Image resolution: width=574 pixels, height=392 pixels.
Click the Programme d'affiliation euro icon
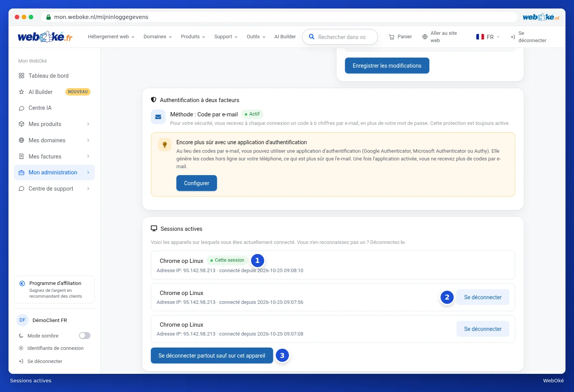(x=22, y=283)
